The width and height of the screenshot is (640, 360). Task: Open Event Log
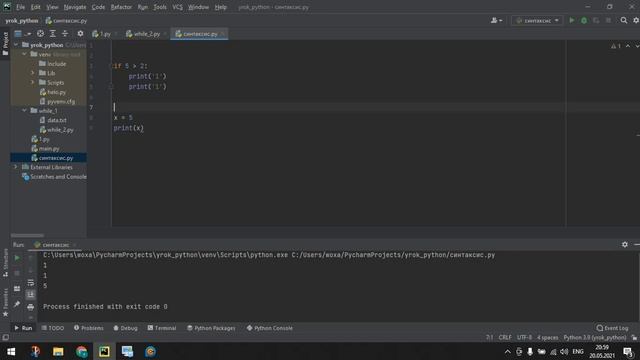[x=612, y=328]
